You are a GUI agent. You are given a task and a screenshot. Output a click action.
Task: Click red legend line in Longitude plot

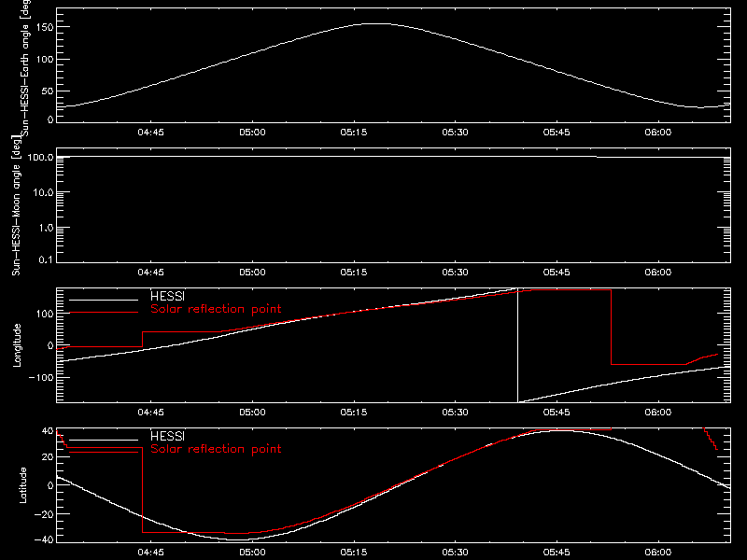pyautogui.click(x=104, y=313)
